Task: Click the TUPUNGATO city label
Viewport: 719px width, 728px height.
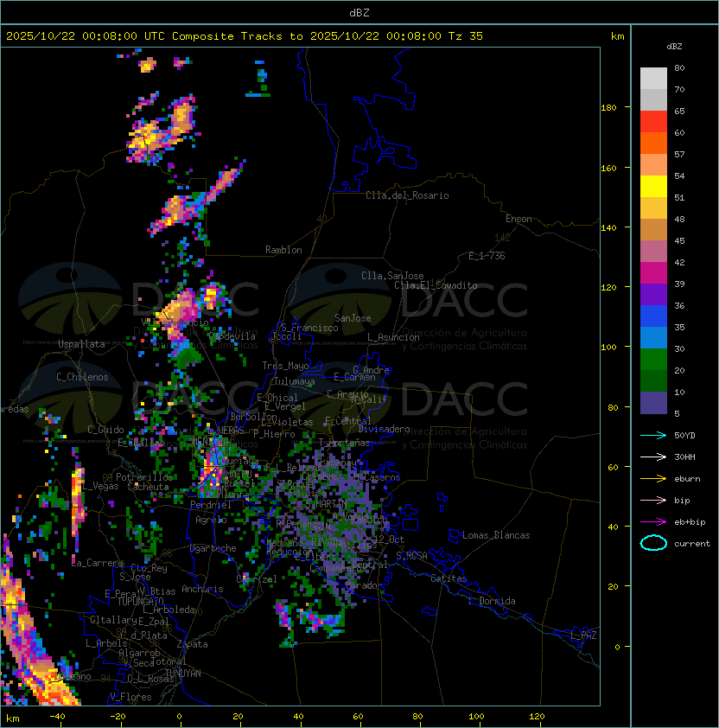Action: coord(140,601)
